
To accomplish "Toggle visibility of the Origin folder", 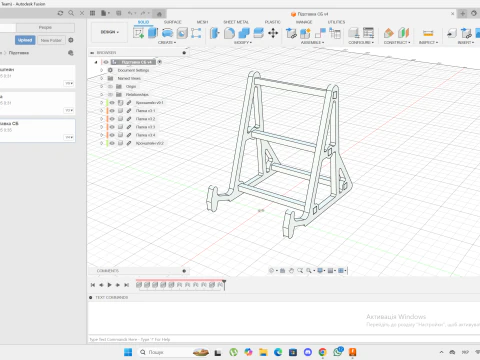I will coord(110,86).
